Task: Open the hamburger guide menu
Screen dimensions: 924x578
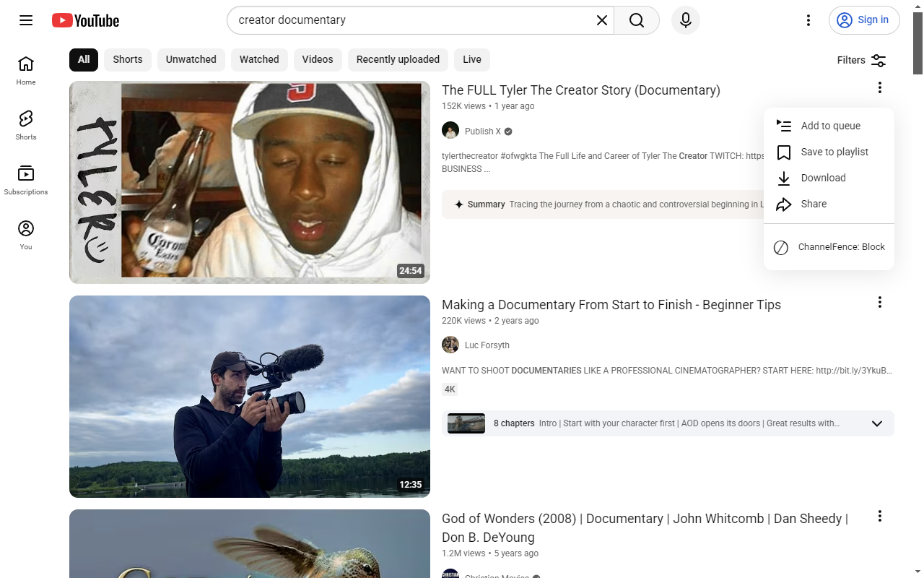Action: pyautogui.click(x=26, y=20)
